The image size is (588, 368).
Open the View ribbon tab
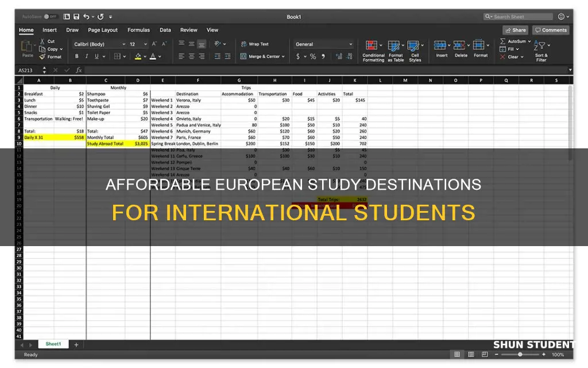[212, 30]
